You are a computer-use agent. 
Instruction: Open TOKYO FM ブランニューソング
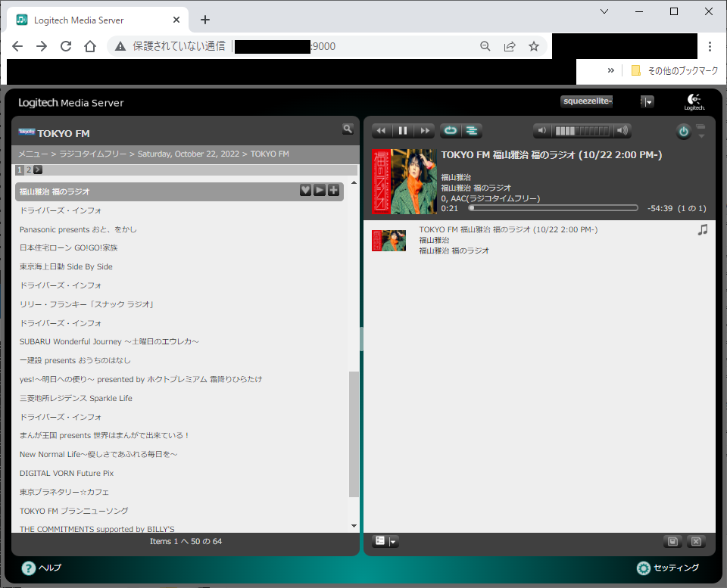(x=73, y=511)
